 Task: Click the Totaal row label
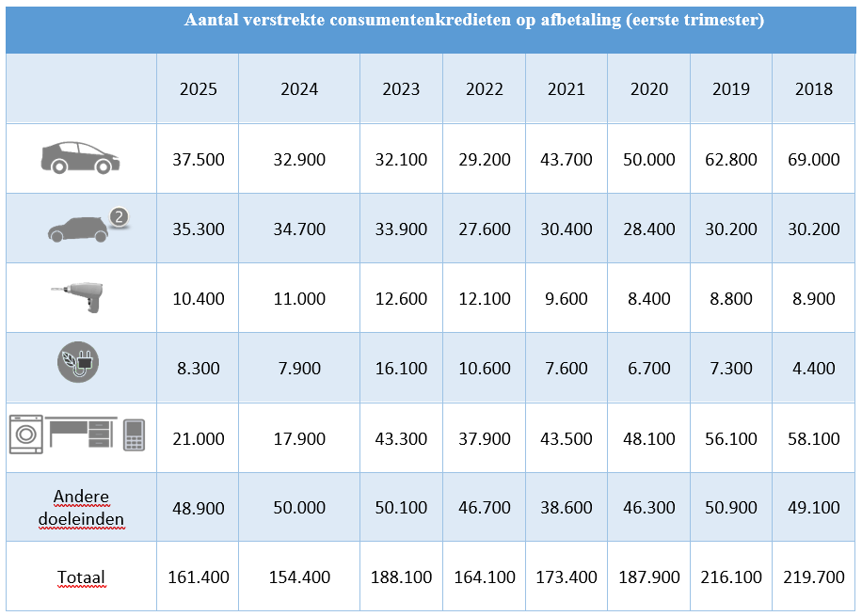pos(81,577)
